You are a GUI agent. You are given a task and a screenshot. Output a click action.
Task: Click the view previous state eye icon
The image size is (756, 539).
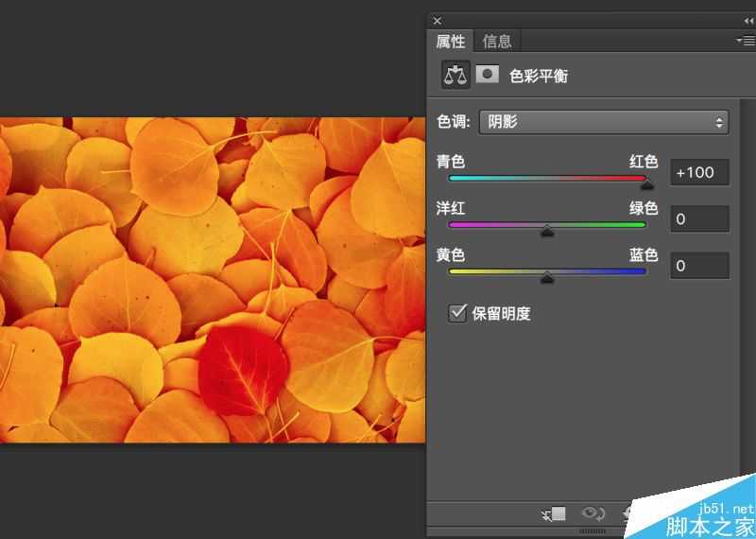click(x=593, y=513)
